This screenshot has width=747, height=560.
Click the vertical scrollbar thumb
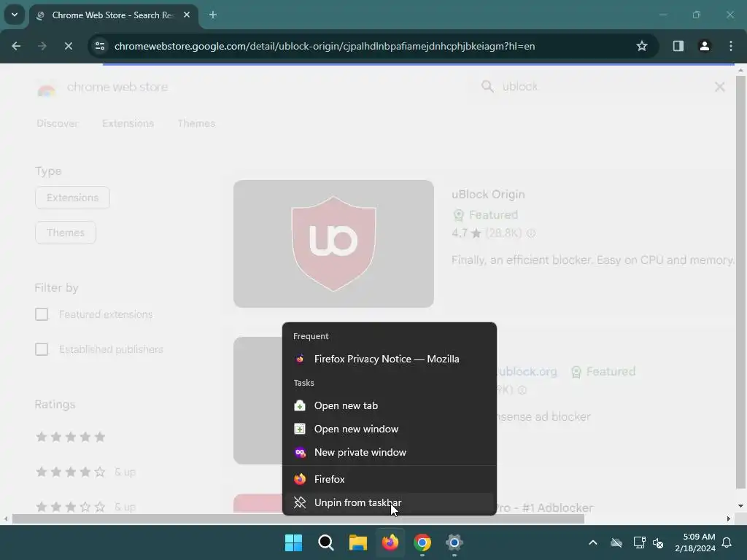click(x=740, y=282)
